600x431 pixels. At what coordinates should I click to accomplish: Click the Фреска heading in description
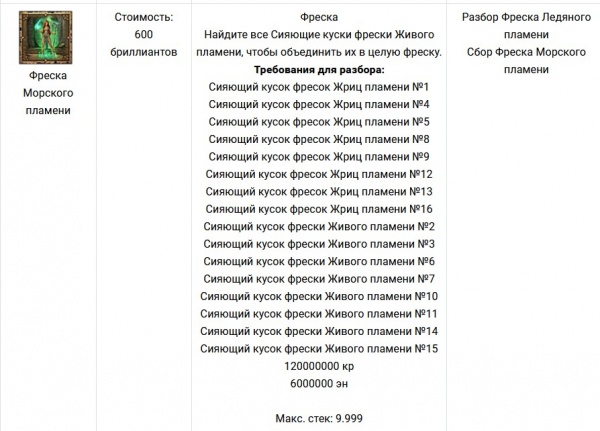click(x=319, y=17)
